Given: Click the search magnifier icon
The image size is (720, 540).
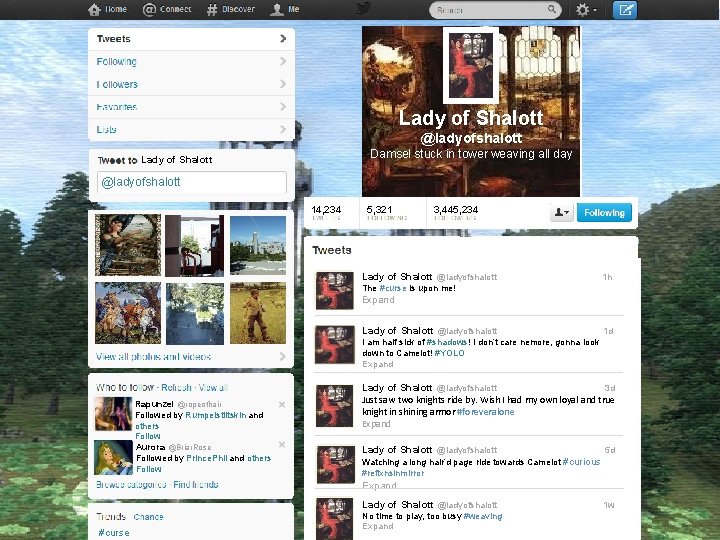Looking at the screenshot, I should [x=551, y=9].
